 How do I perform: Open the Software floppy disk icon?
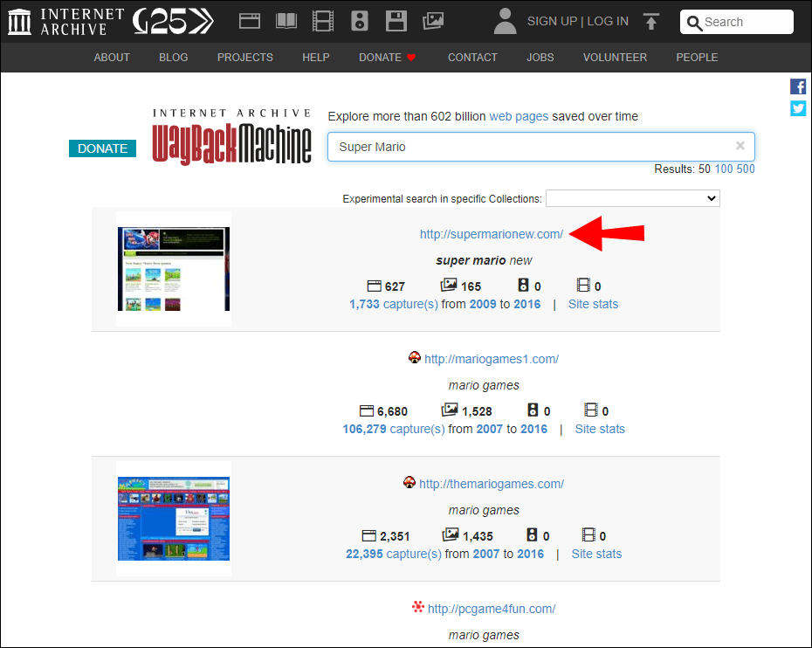(396, 21)
